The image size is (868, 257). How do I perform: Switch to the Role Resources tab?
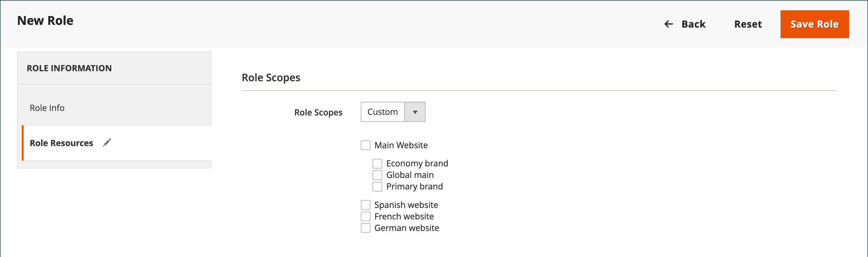tap(61, 143)
